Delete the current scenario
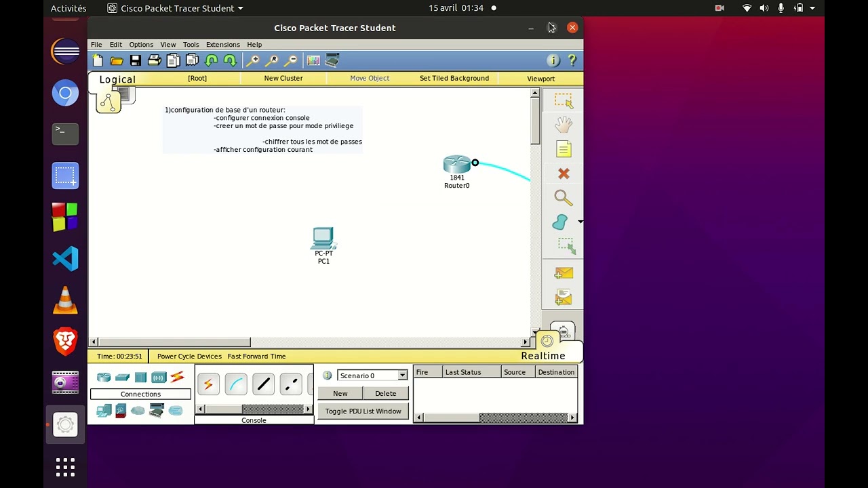The height and width of the screenshot is (488, 868). (x=385, y=394)
